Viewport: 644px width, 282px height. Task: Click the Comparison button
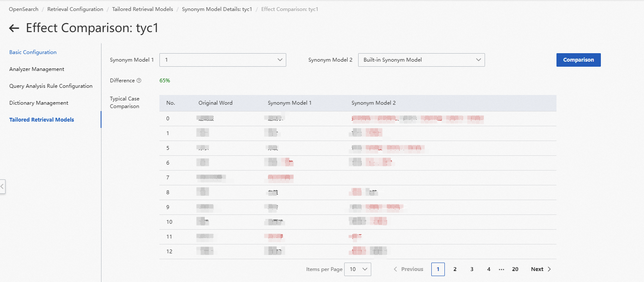tap(578, 60)
